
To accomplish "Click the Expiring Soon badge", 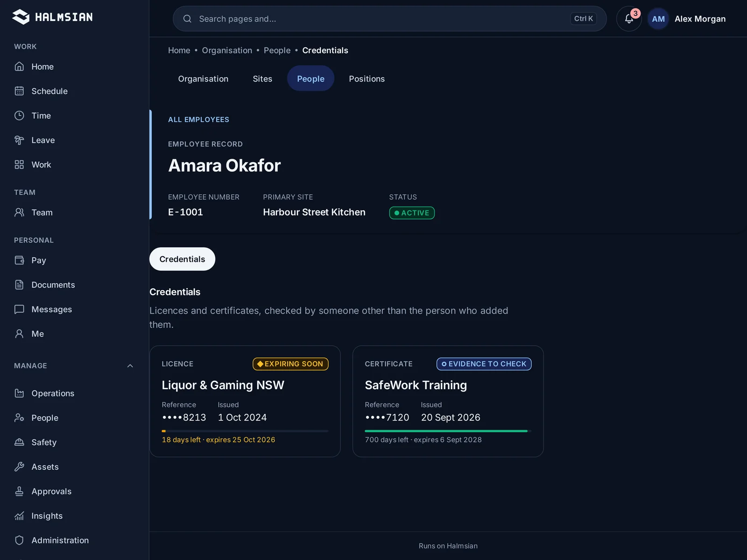I will (x=290, y=364).
